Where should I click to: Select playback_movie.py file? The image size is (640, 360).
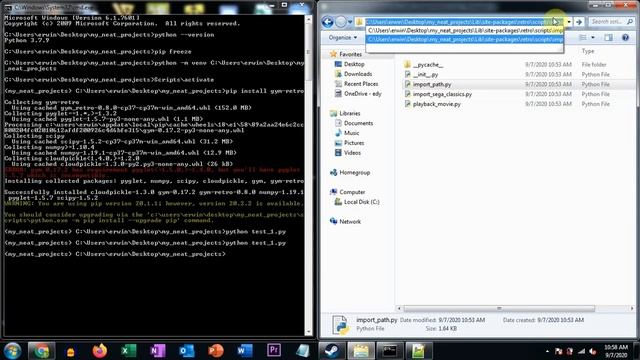coord(436,104)
